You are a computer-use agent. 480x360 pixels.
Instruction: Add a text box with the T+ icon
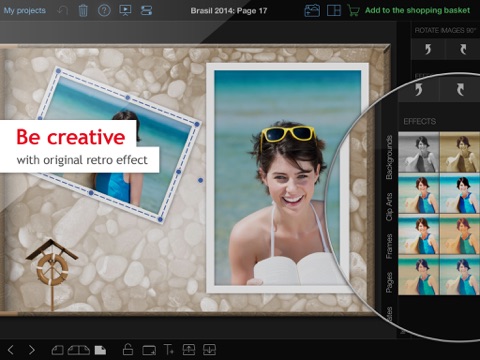(x=169, y=350)
